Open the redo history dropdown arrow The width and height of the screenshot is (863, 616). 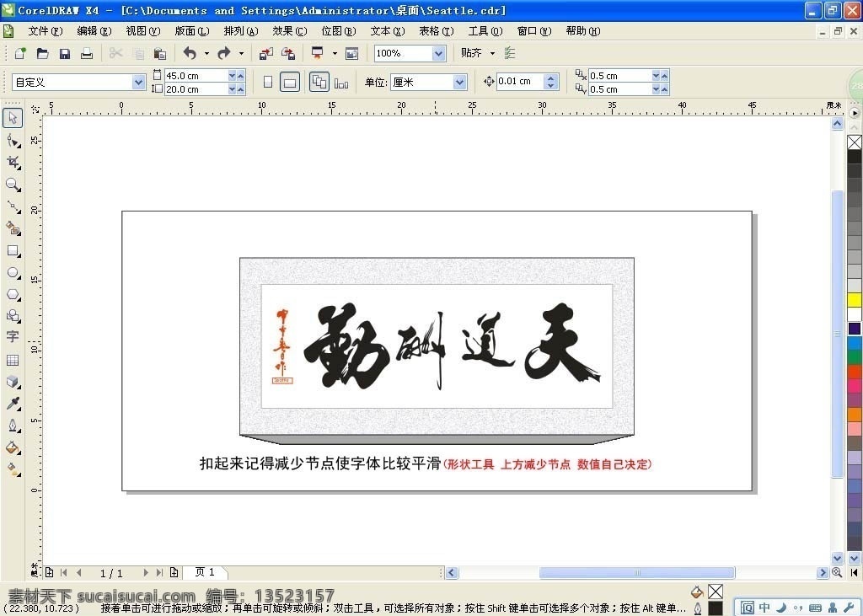click(x=241, y=53)
